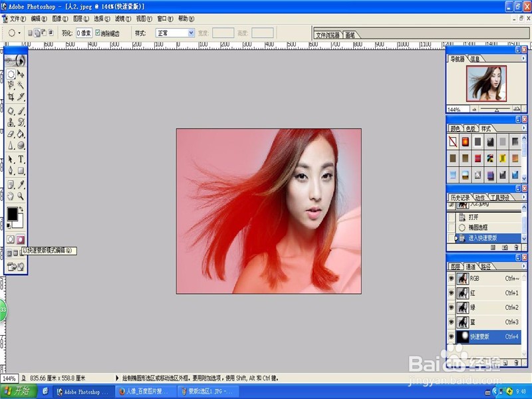
Task: Switch to the 色板 Swatches tab
Action: click(470, 128)
